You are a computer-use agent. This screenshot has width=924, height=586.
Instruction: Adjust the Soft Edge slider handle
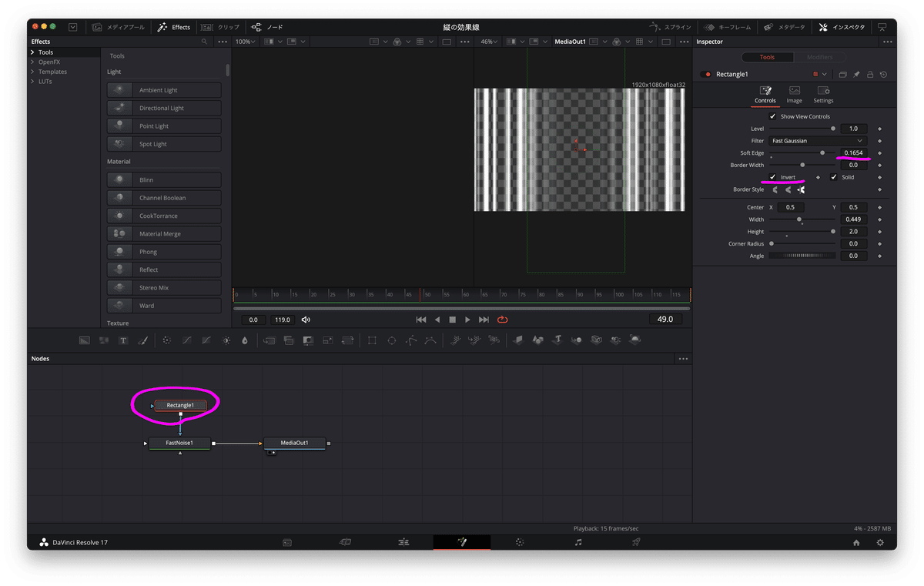coord(822,153)
